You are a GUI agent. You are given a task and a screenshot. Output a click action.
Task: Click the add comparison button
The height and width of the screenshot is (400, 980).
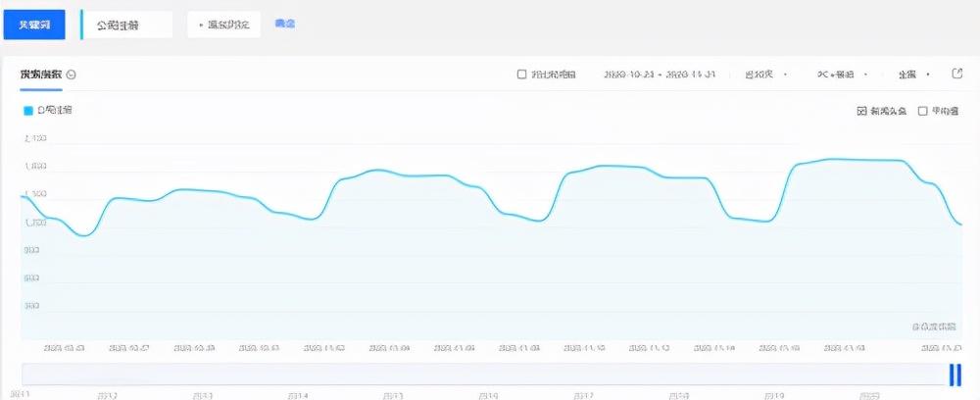[223, 25]
